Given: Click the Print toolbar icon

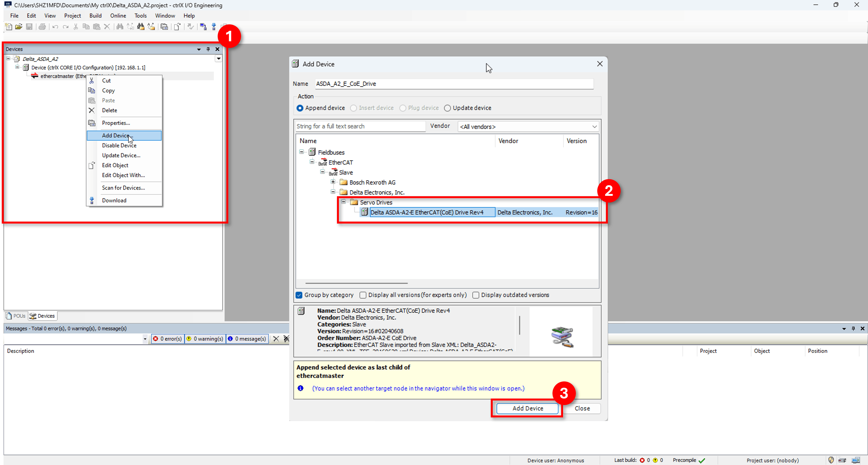Looking at the screenshot, I should 42,27.
